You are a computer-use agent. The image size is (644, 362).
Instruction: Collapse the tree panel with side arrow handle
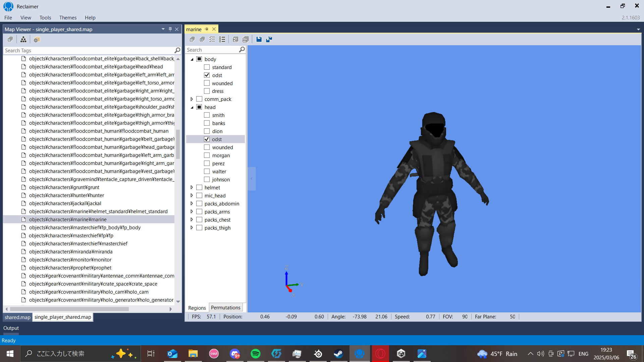click(252, 179)
